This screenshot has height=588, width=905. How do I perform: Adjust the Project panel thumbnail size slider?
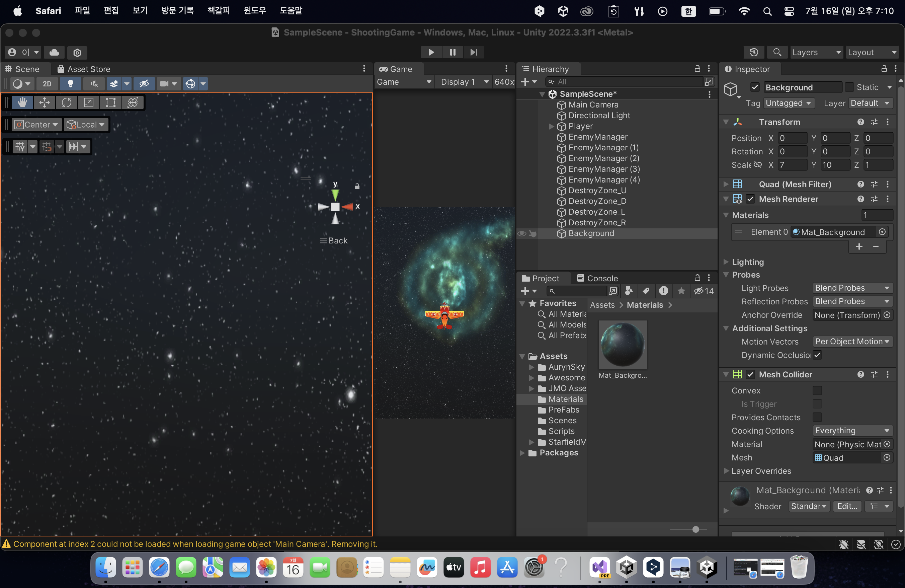[695, 529]
